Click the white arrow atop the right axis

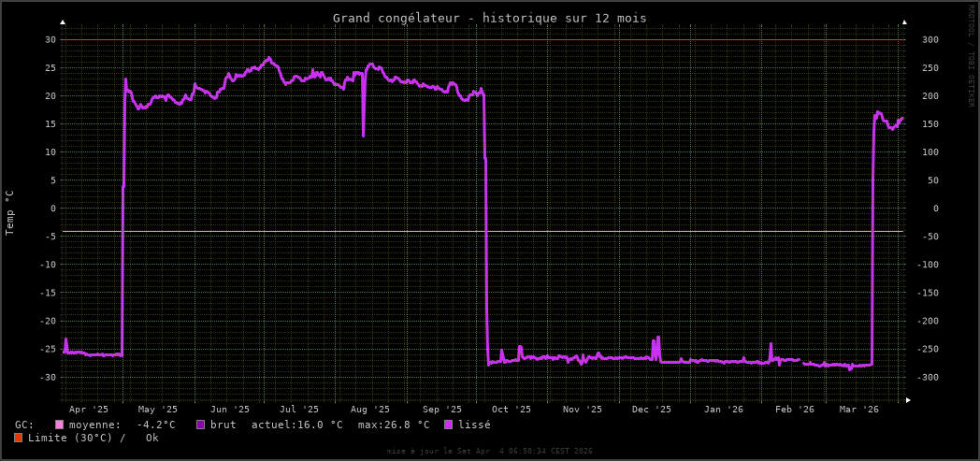point(904,22)
